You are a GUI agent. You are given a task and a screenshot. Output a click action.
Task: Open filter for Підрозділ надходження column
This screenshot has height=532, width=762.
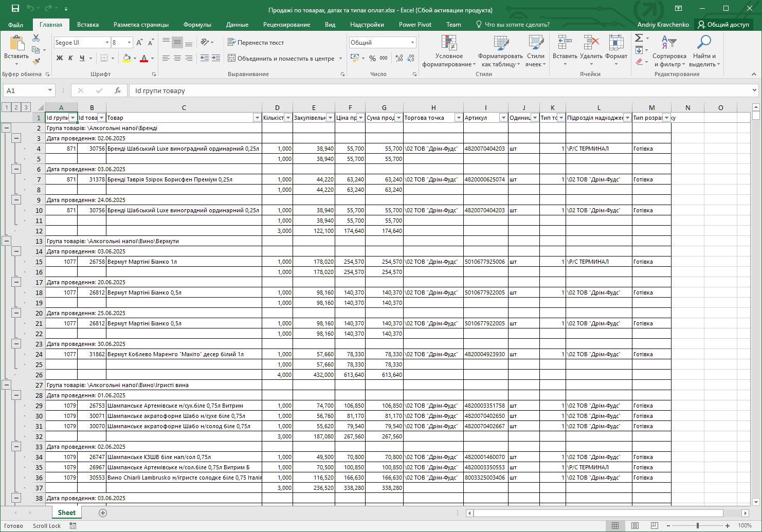(x=627, y=118)
